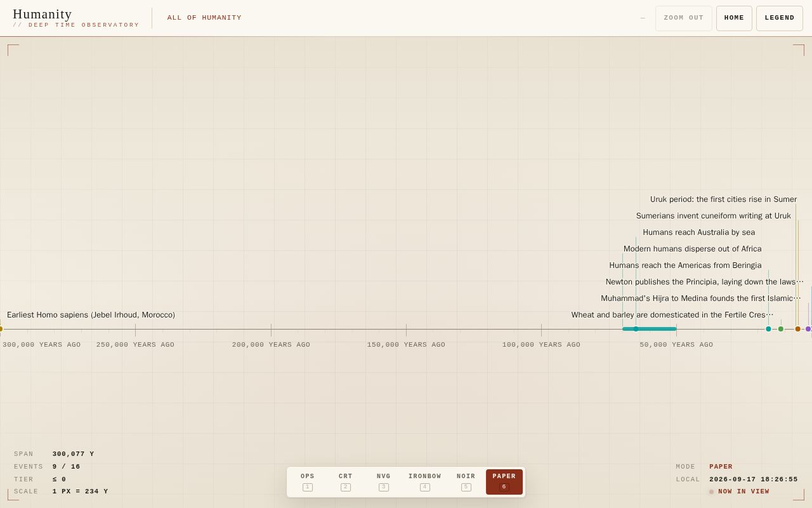Open 'Wheat and barley are domesticated' event label

point(672,315)
